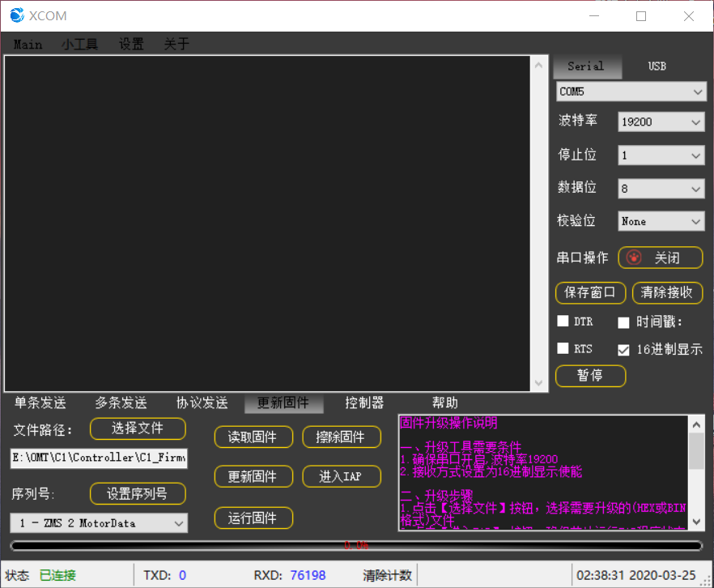
Task: Click the 选择文件 button
Action: (x=138, y=428)
